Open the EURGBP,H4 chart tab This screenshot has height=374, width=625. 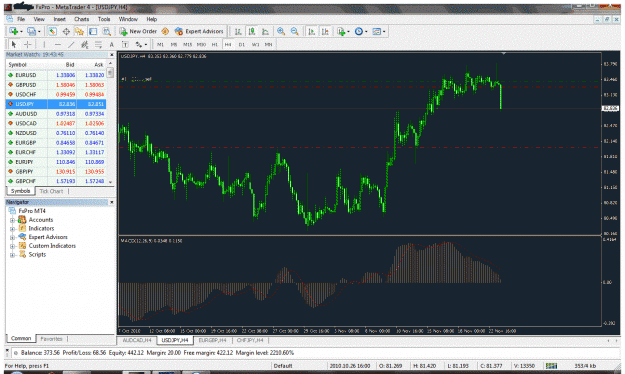212,340
